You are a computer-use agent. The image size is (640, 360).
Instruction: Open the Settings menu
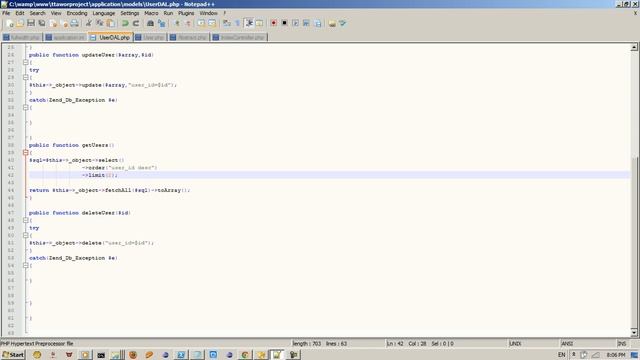129,13
